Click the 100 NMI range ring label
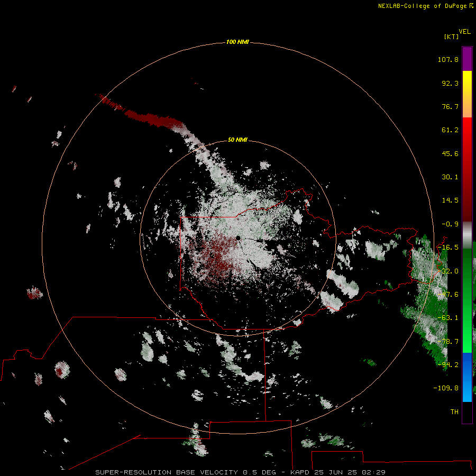This screenshot has height=476, width=476. click(237, 42)
